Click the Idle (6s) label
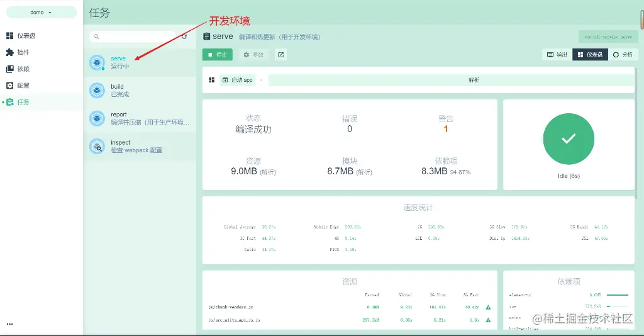Viewport: 644px width, 336px height. 569,176
